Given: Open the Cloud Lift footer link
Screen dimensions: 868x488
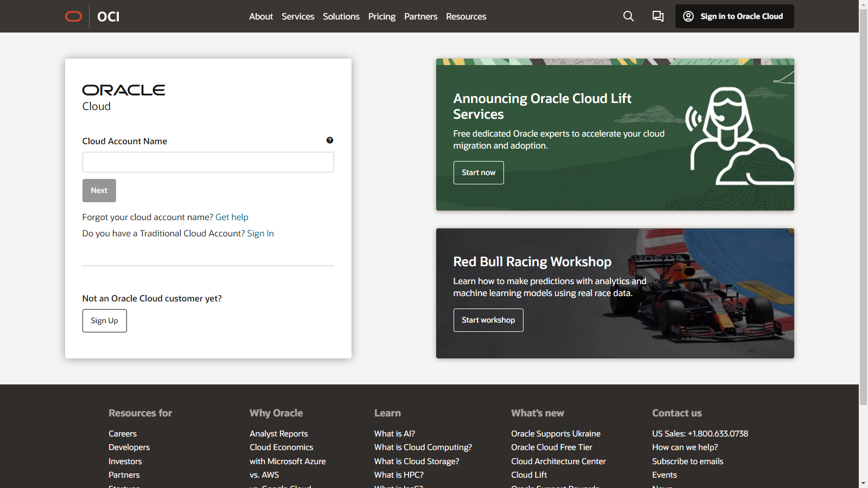Looking at the screenshot, I should [529, 475].
